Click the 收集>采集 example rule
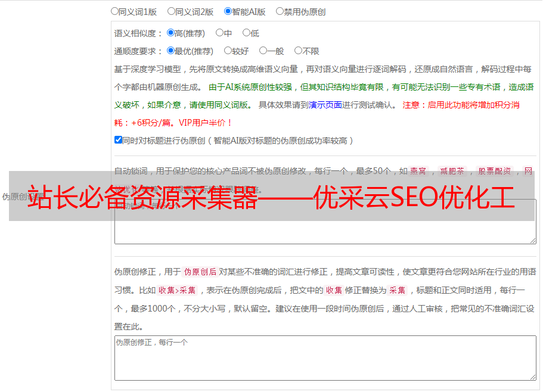Screen dimensions: 543x392 (177, 290)
